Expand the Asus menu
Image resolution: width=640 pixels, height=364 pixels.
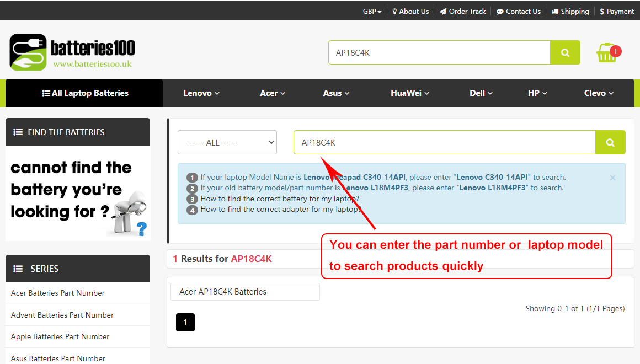pos(336,93)
